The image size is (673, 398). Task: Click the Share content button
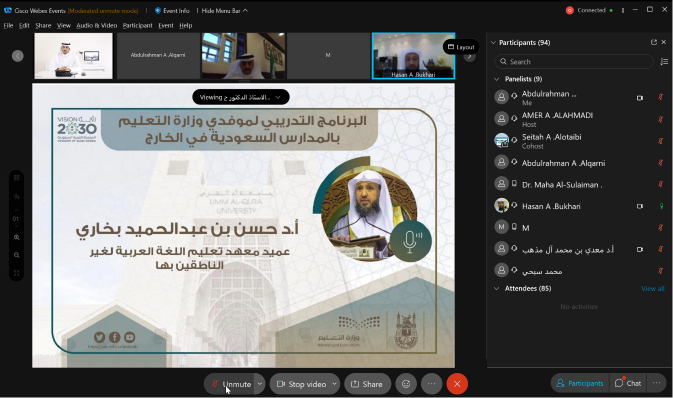(367, 384)
